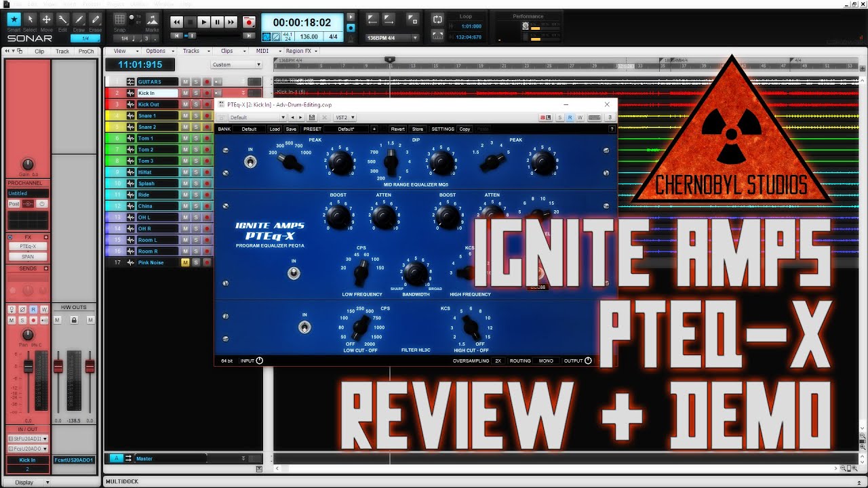Screen dimensions: 868x488
Task: Toggle the Snap grid icon
Action: (120, 20)
